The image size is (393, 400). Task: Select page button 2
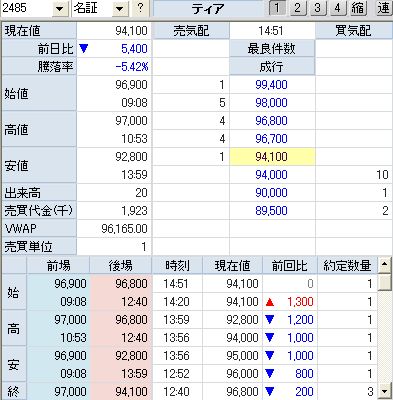tap(297, 8)
